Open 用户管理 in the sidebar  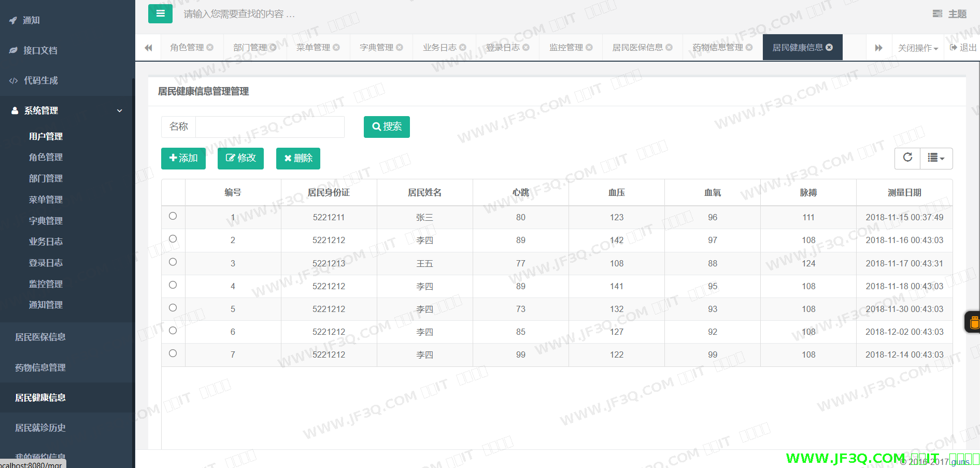46,136
